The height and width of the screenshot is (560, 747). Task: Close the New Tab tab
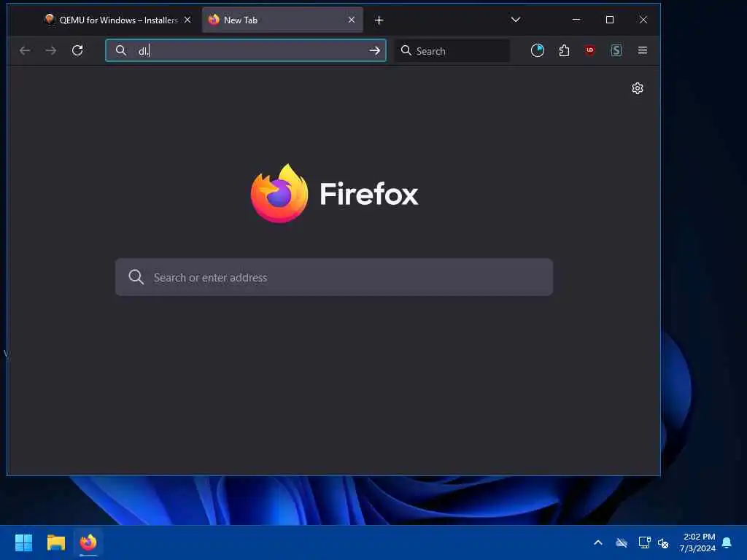point(352,20)
